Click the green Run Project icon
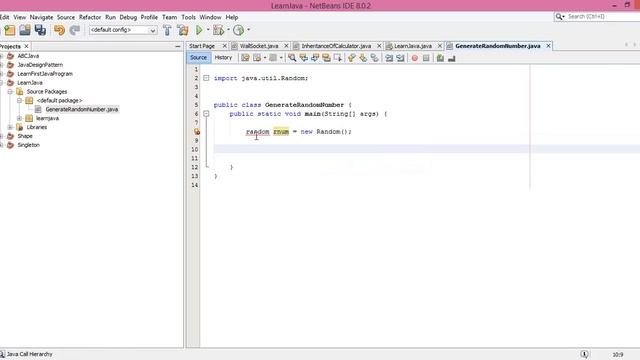This screenshot has height=360, width=640. click(x=199, y=30)
